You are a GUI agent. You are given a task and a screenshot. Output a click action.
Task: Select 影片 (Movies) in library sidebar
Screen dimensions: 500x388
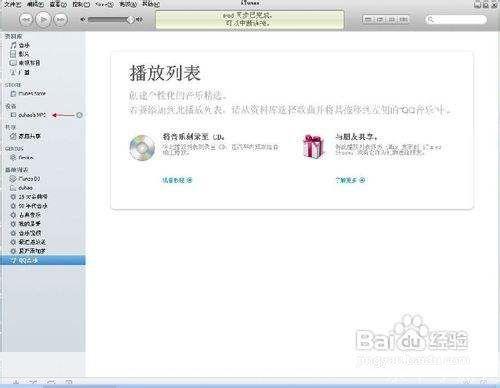click(x=20, y=54)
